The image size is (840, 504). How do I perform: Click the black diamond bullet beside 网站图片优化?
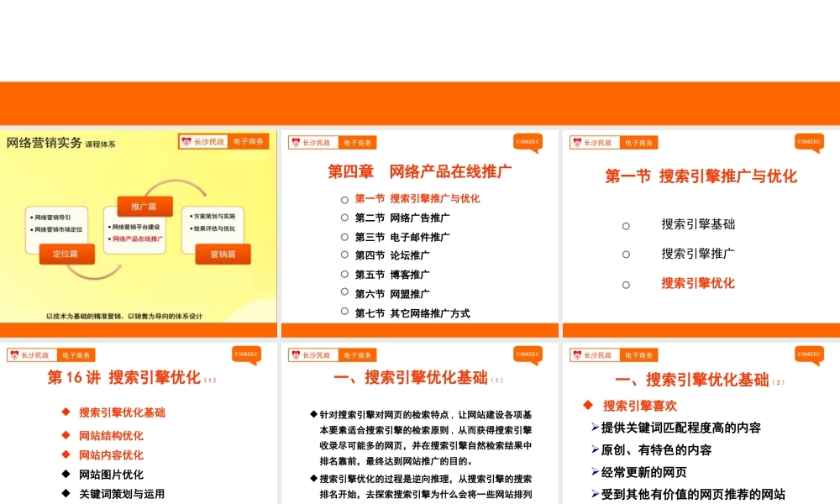65,475
